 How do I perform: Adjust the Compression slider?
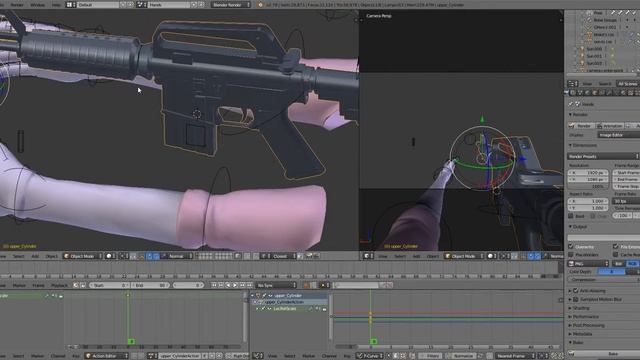604,280
